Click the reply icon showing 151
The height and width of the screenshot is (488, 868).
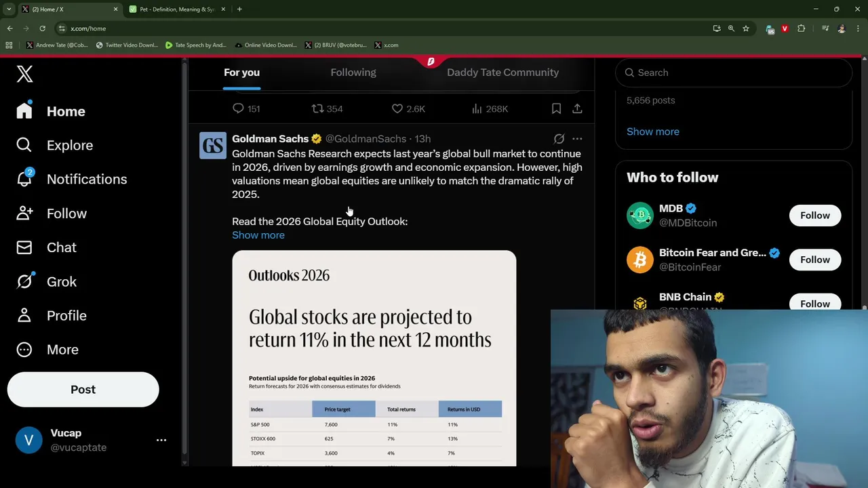click(238, 108)
